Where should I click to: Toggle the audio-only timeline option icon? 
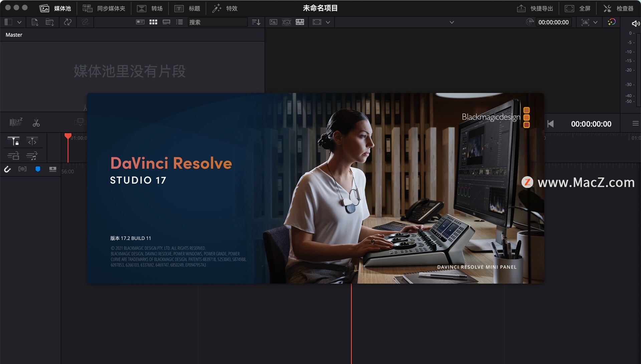(32, 155)
